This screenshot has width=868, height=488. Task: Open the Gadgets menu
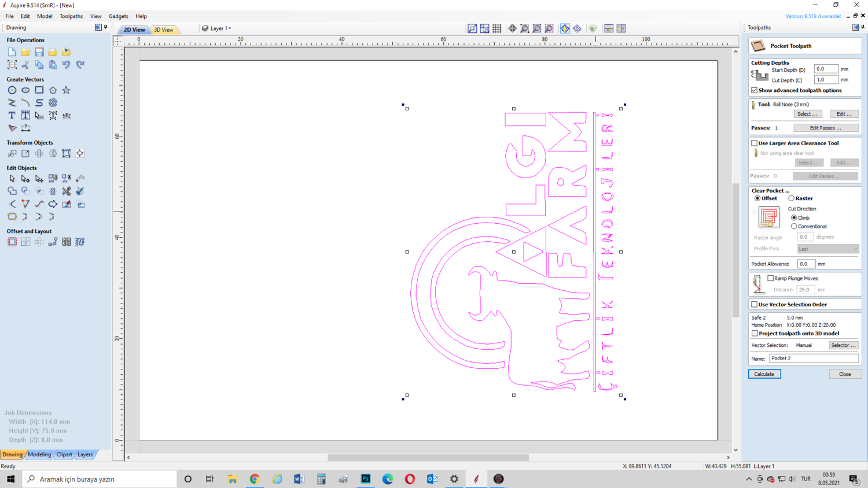click(119, 16)
